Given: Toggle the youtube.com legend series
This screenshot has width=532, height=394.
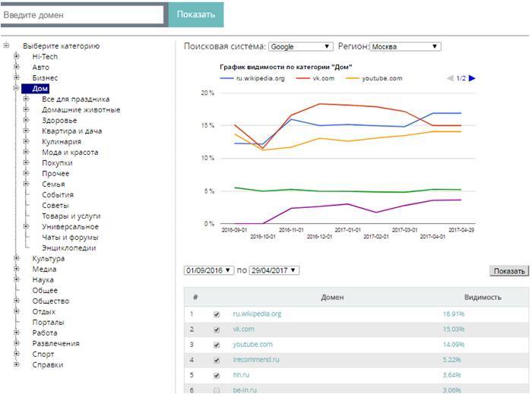Looking at the screenshot, I should (x=377, y=78).
